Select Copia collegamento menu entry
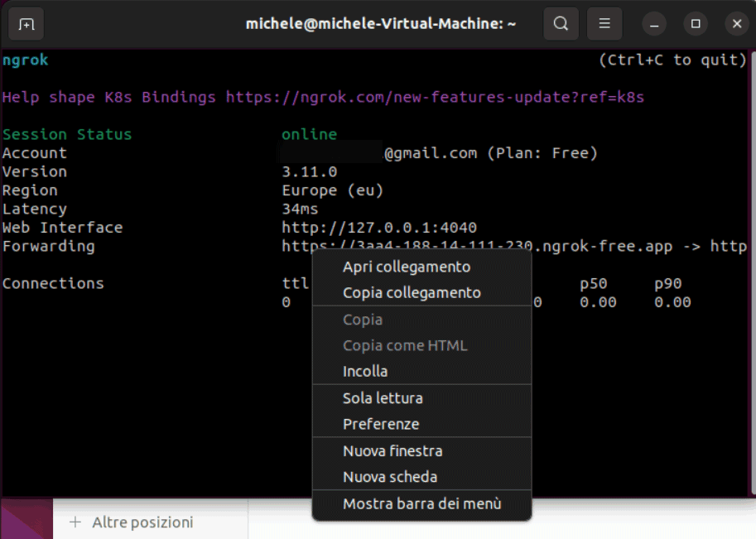 tap(421, 292)
